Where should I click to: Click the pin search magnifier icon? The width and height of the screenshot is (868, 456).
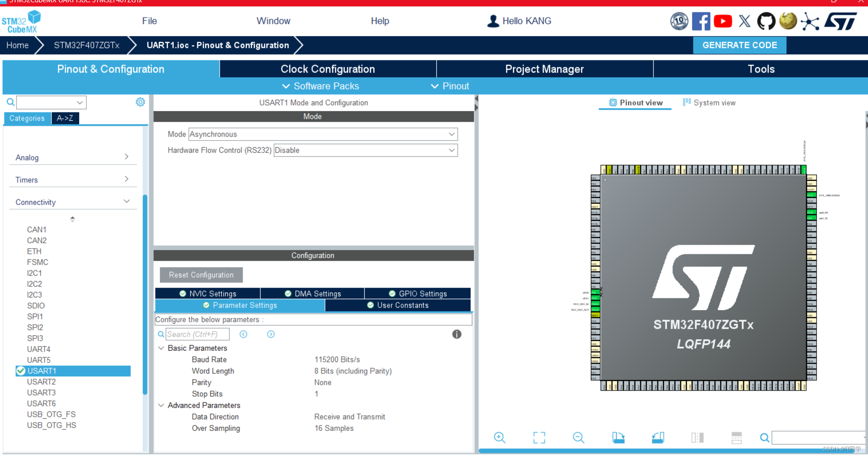point(765,438)
